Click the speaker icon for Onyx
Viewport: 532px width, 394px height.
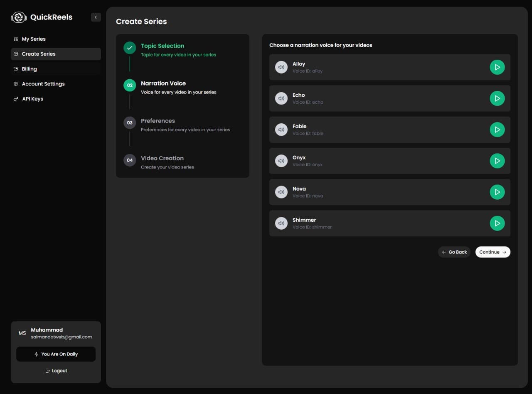click(x=281, y=161)
